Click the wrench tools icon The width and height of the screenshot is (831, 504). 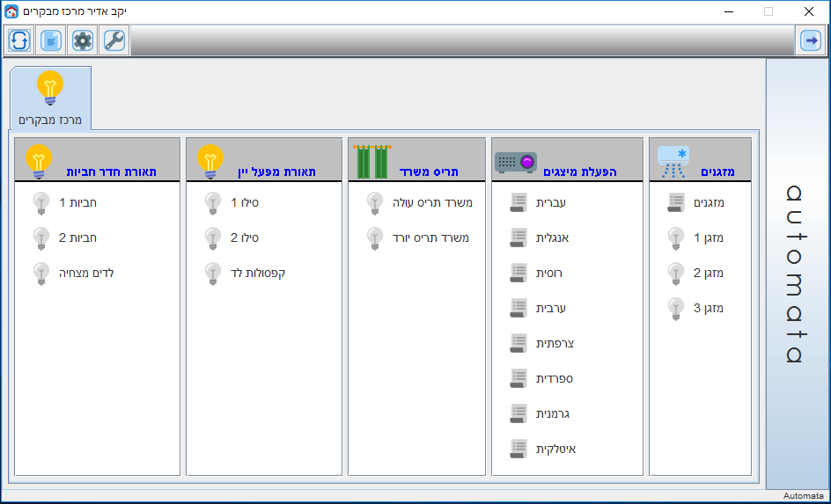[x=114, y=40]
